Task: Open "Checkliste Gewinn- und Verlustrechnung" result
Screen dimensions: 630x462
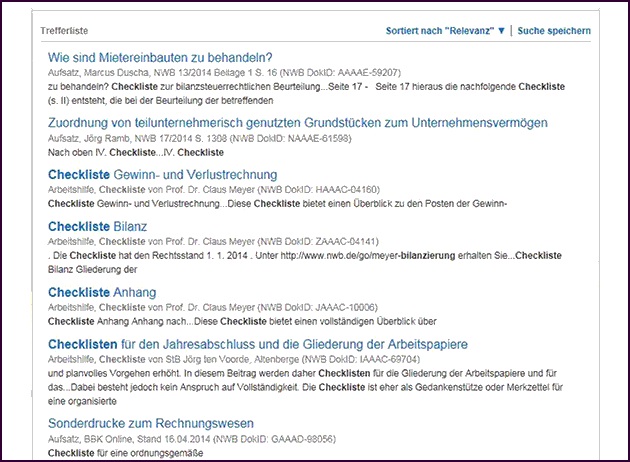Action: [168, 175]
